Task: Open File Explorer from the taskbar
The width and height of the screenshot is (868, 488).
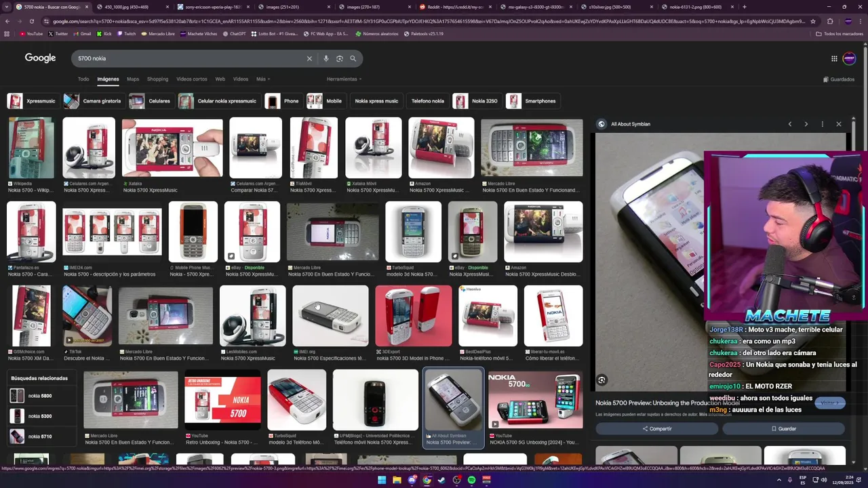Action: 397,480
